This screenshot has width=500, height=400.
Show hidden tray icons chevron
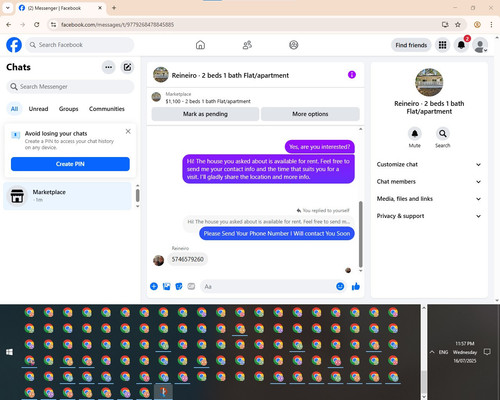tap(432, 352)
